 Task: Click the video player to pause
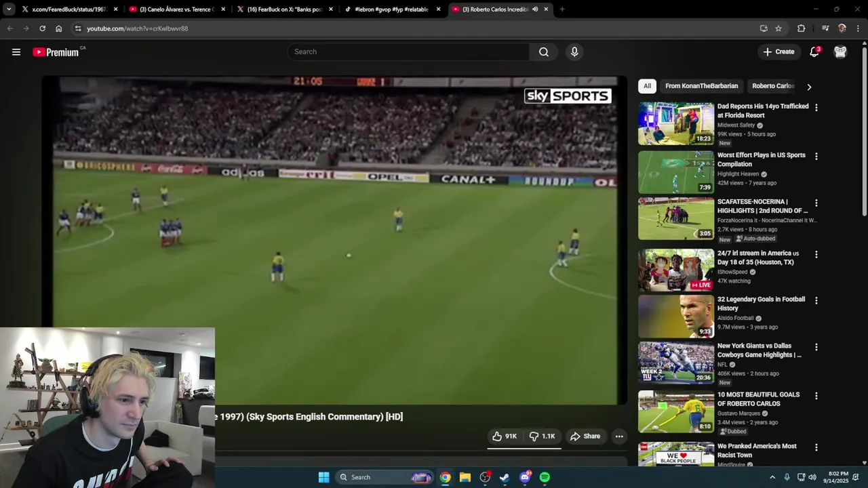coord(334,241)
